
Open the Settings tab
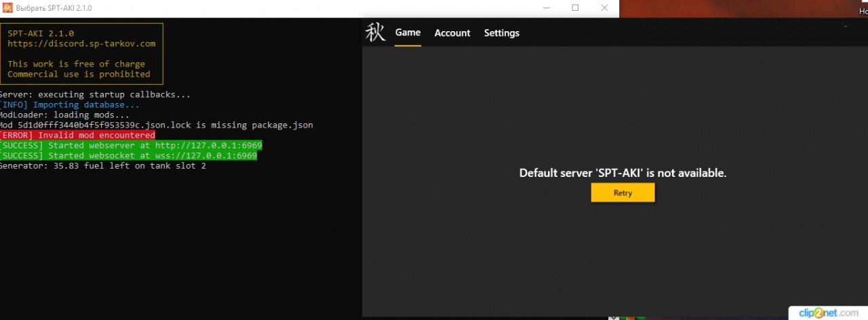pyautogui.click(x=502, y=33)
